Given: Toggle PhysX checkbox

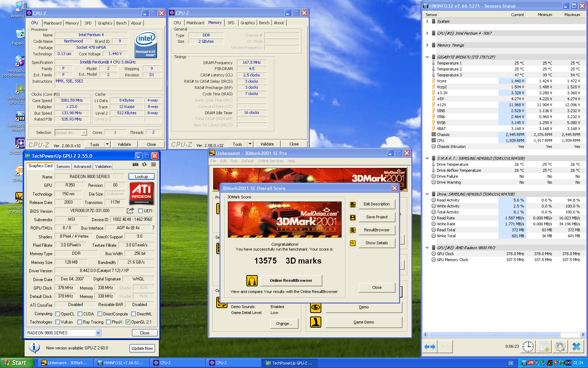Looking at the screenshot, I should tap(108, 322).
